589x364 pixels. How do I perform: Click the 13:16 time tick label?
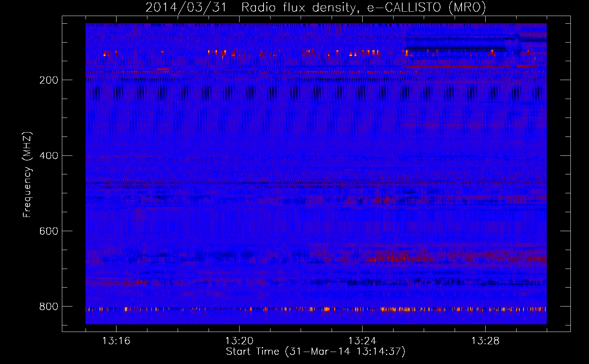pyautogui.click(x=116, y=341)
